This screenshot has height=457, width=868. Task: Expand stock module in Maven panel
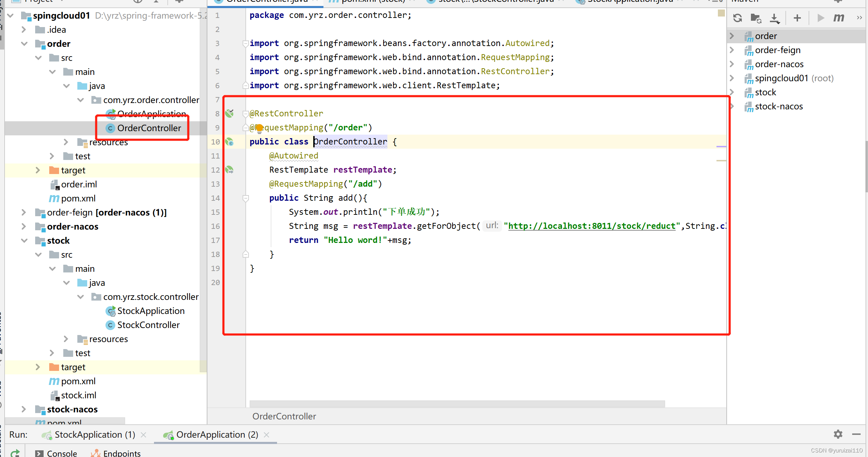click(732, 92)
